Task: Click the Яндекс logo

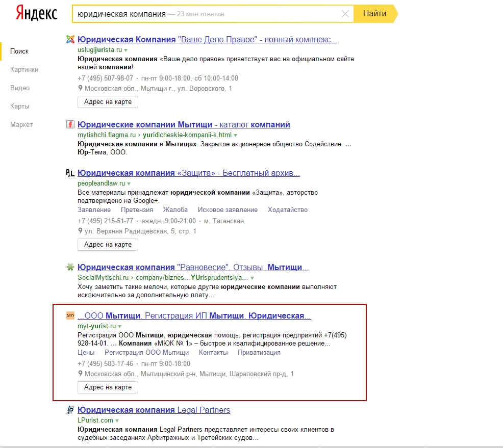Action: click(37, 13)
